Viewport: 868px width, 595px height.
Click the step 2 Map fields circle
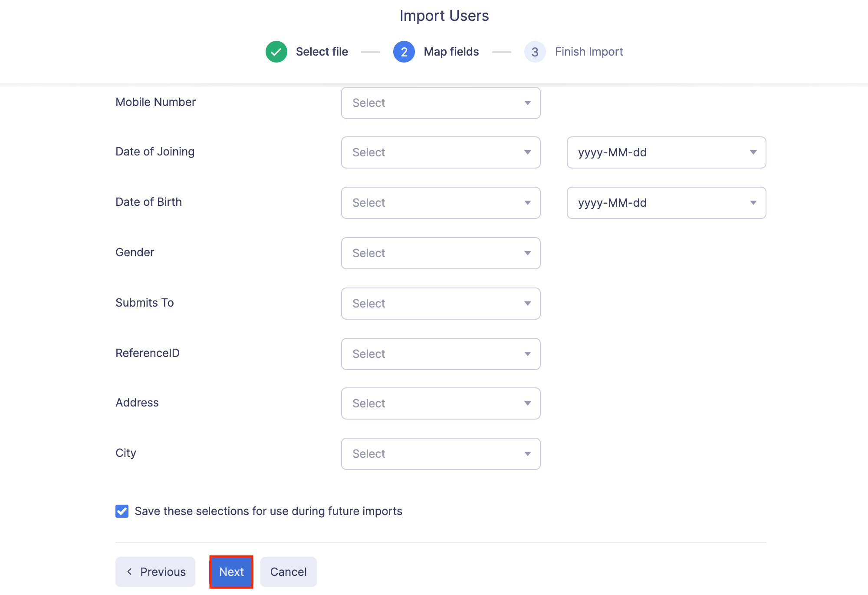404,52
